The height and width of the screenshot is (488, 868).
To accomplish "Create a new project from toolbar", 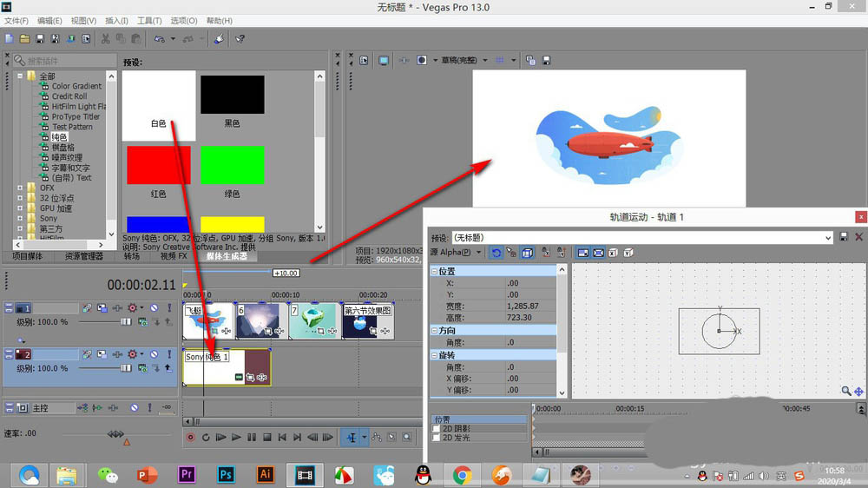I will 9,39.
